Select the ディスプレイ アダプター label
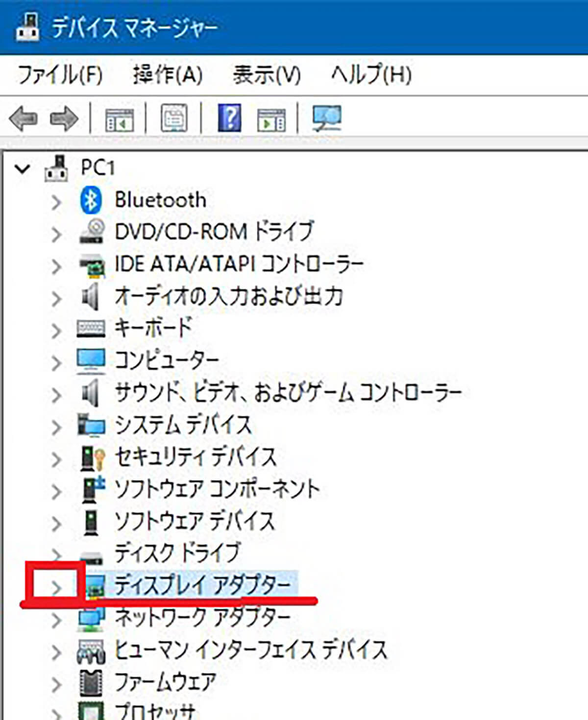The image size is (588, 720). 203,585
